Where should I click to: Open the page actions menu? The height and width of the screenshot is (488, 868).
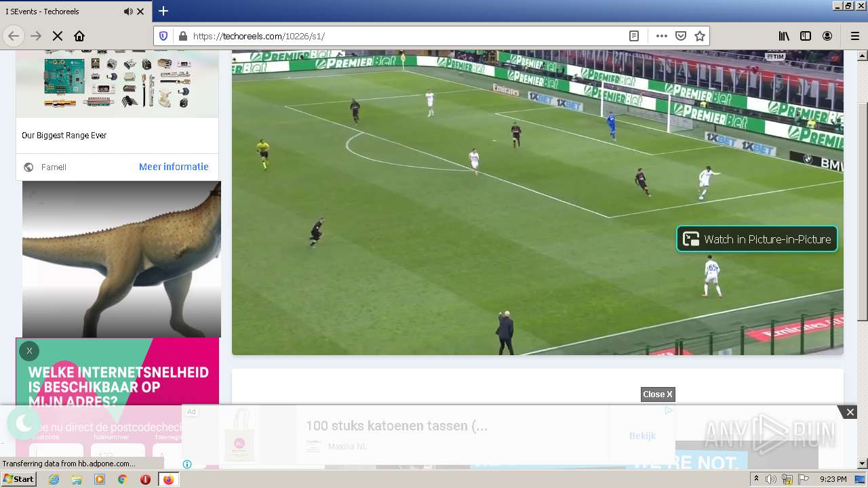pos(662,36)
